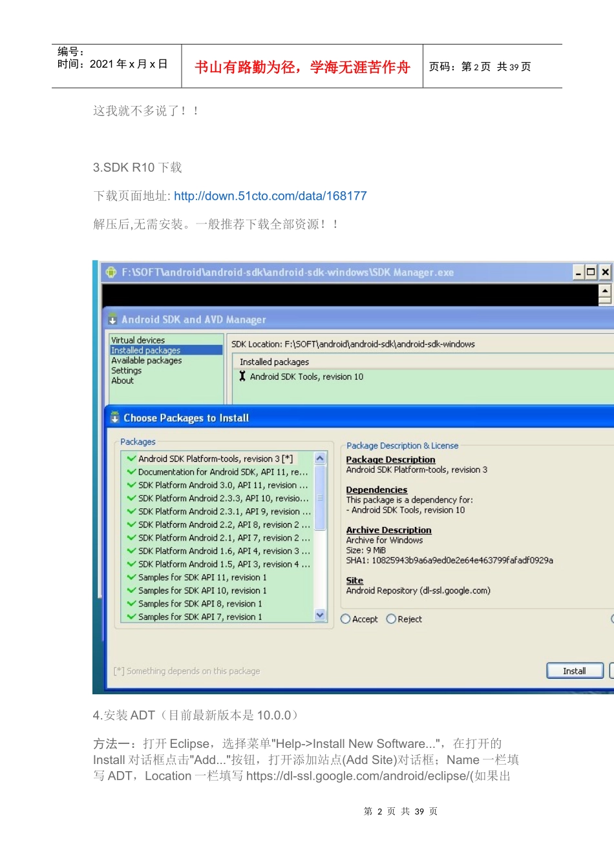This screenshot has height=868, width=614.
Task: Select Installed packages in the left list
Action: (x=166, y=350)
